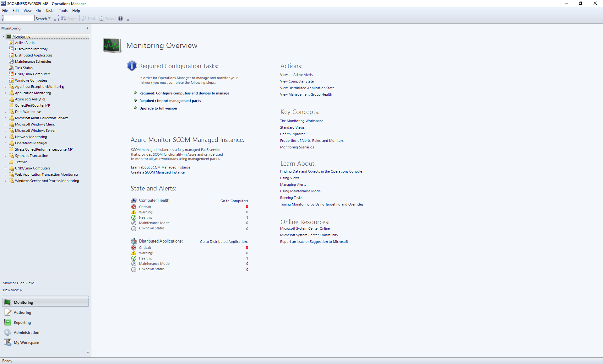Open the View menu in menu bar
The image size is (603, 364).
(27, 10)
